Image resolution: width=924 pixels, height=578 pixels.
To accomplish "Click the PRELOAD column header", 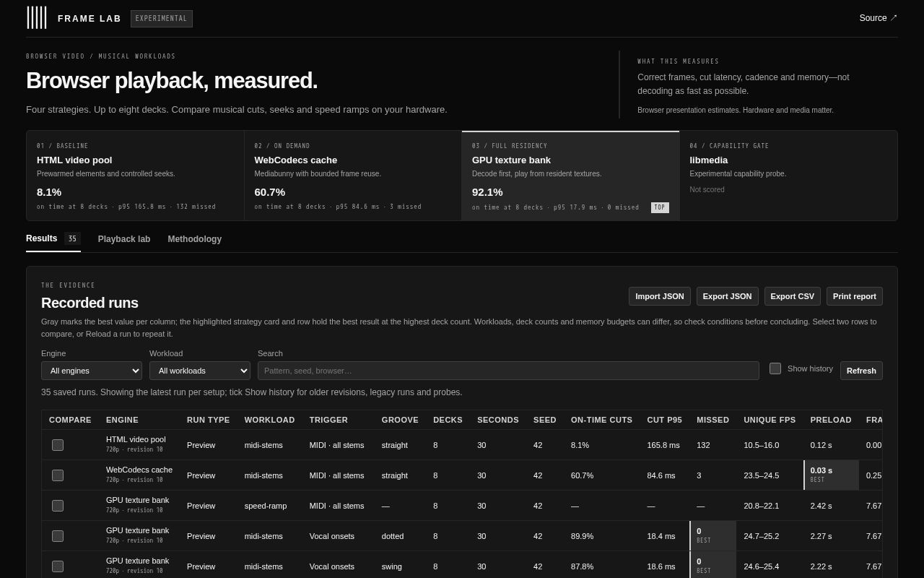I will click(831, 420).
